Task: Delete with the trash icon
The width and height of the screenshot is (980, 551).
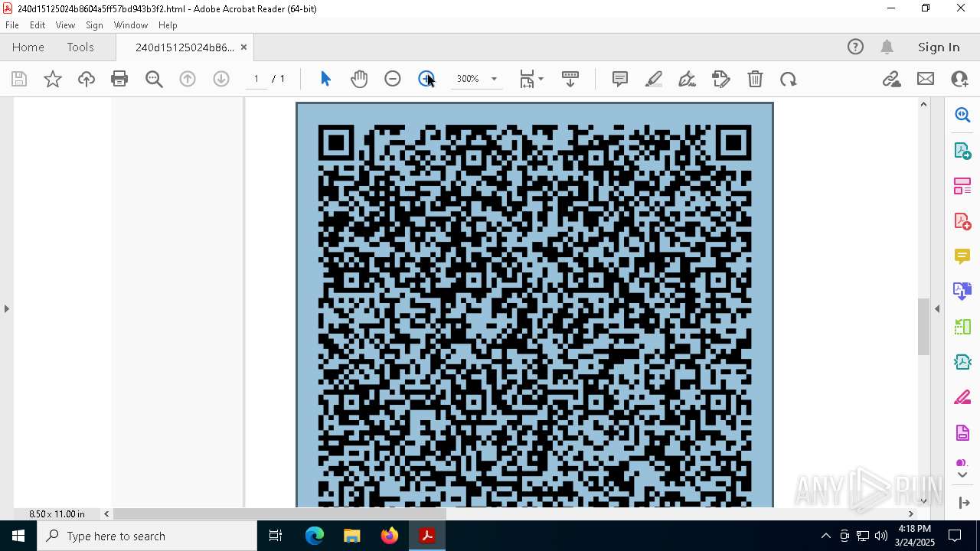Action: (x=755, y=79)
